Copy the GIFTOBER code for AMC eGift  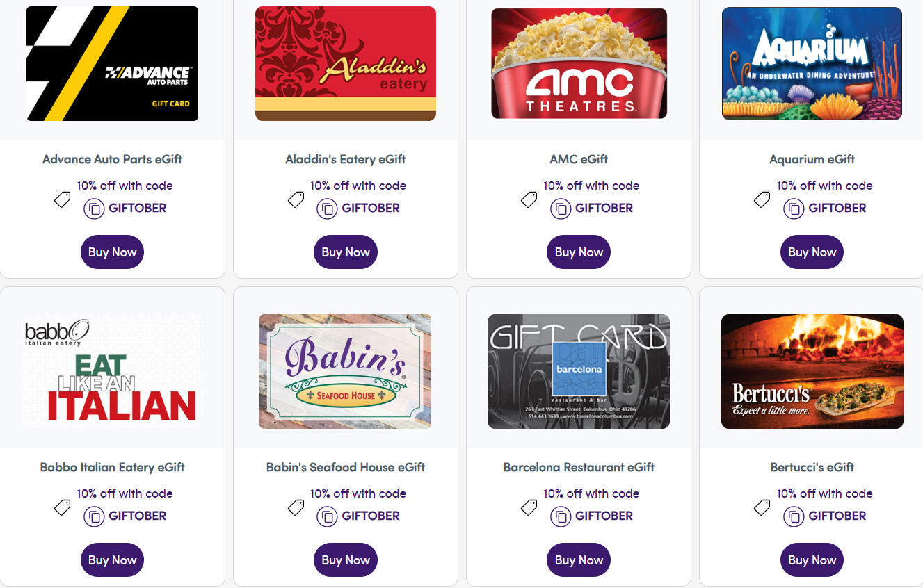[x=561, y=209]
